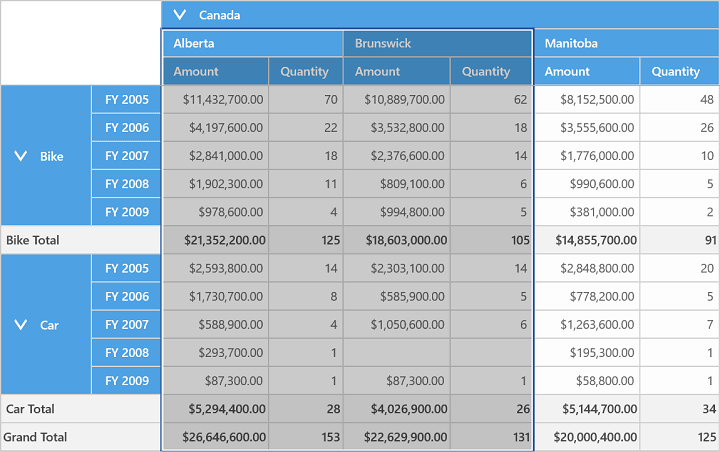This screenshot has width=720, height=452.
Task: Select FY 2006 row header under Bike
Action: pos(126,128)
